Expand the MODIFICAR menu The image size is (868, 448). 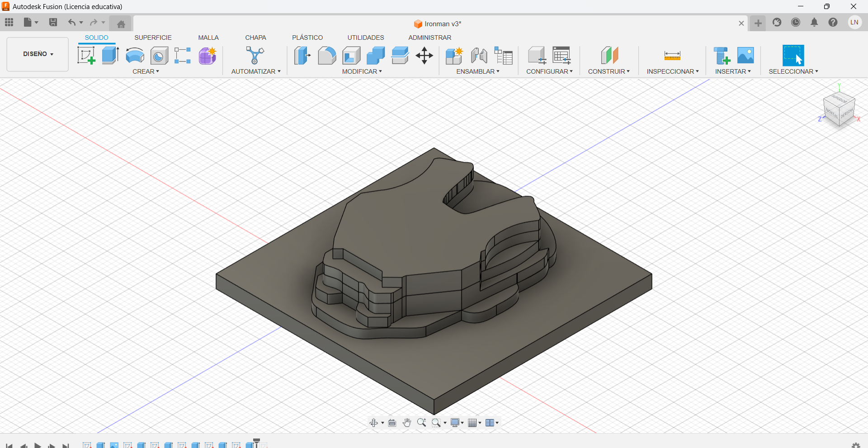(362, 71)
